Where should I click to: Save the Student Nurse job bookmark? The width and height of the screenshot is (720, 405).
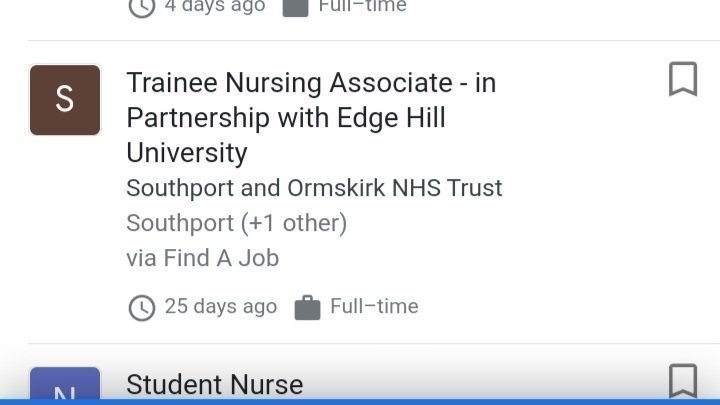coord(682,381)
